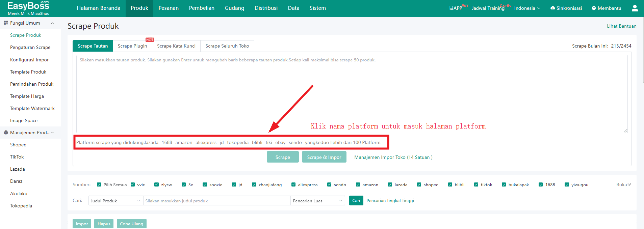Open the Judul Produk search field dropdown
Screen dimensions: 644x229
click(115, 201)
